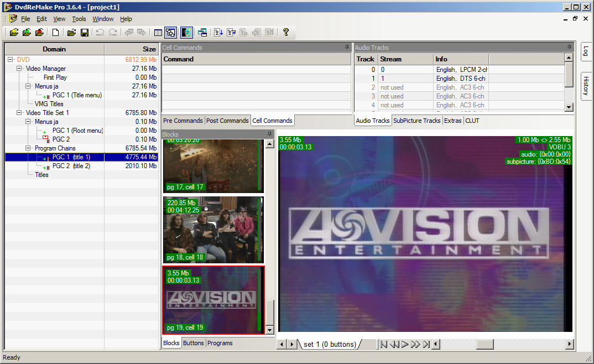
Task: Click the document with down arrow icon
Action: 218,33
